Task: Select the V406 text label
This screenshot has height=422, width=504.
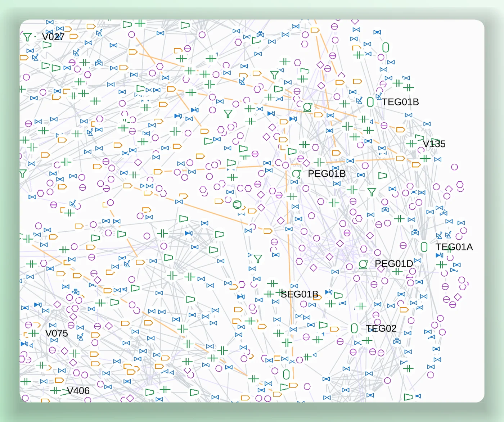Action: click(x=78, y=390)
